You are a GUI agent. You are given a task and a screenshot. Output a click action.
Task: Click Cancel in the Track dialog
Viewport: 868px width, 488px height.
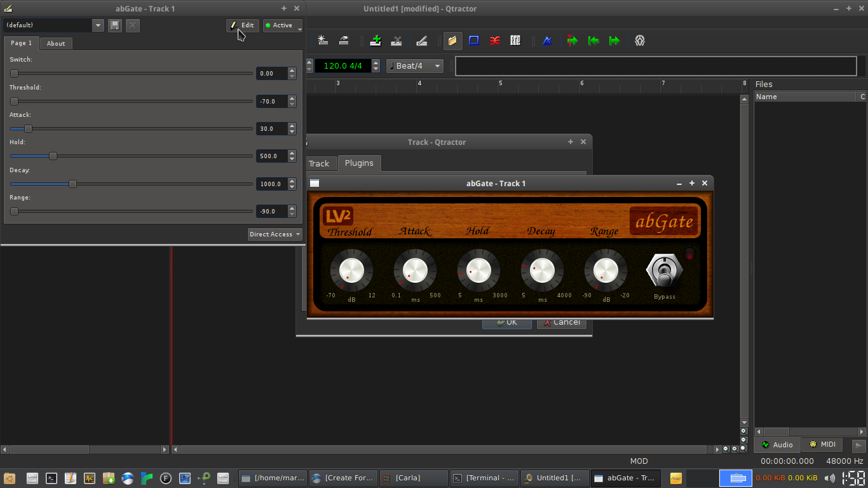[561, 322]
